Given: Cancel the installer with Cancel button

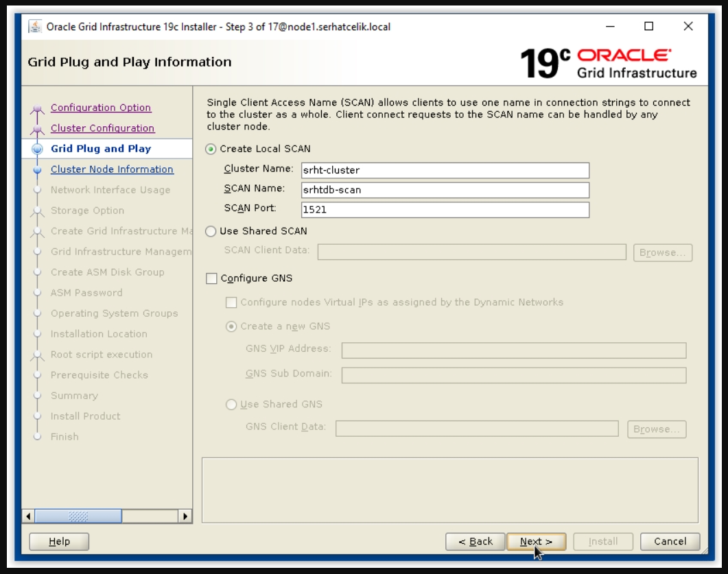Looking at the screenshot, I should pos(670,542).
